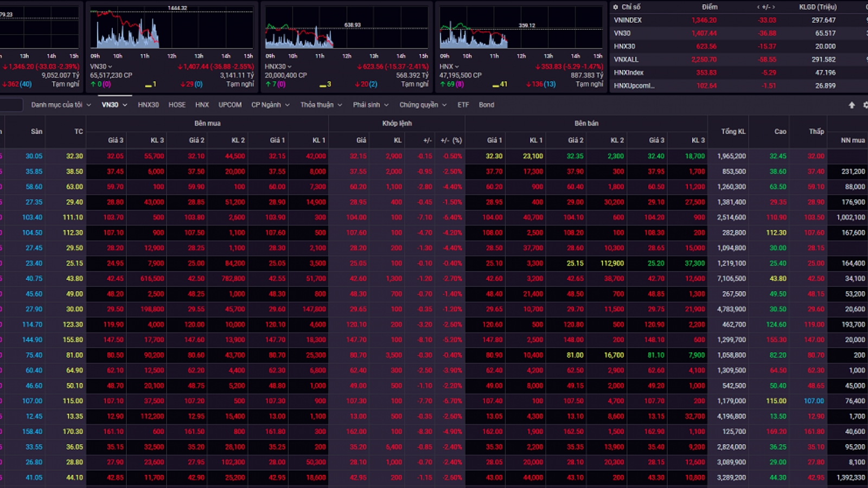
Task: Switch to the HOSE tab
Action: pos(177,105)
